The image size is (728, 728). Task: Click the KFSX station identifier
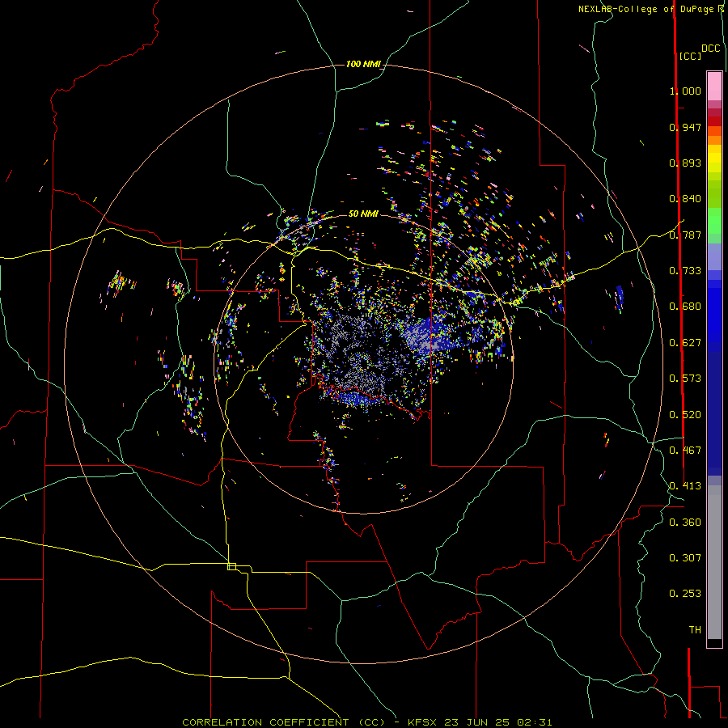[x=422, y=722]
